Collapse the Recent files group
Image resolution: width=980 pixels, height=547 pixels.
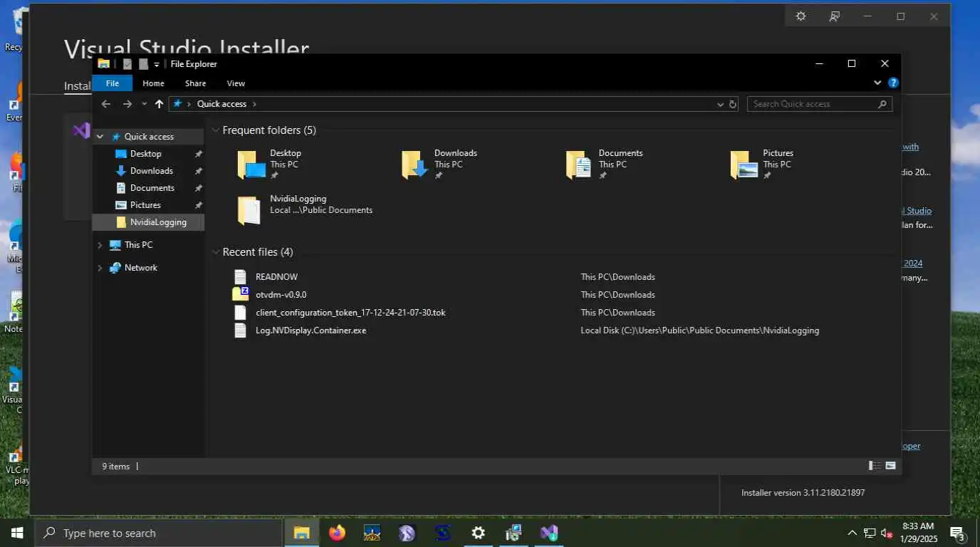(x=215, y=252)
